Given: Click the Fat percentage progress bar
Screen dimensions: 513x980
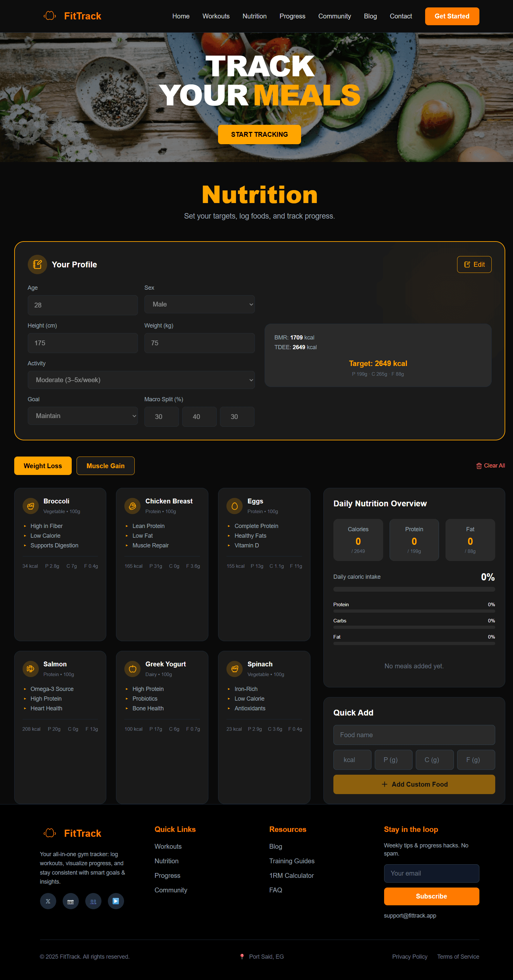Looking at the screenshot, I should [x=414, y=644].
